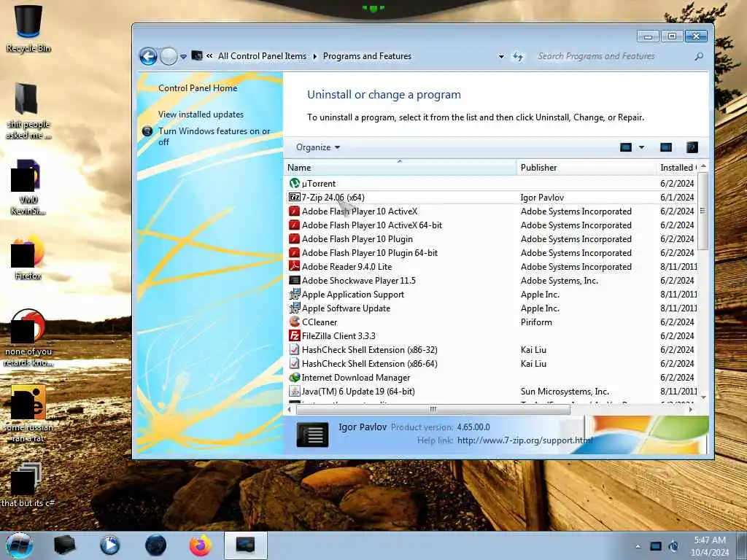Click Sun Microsystems, Inc. publisher cell

pyautogui.click(x=565, y=391)
